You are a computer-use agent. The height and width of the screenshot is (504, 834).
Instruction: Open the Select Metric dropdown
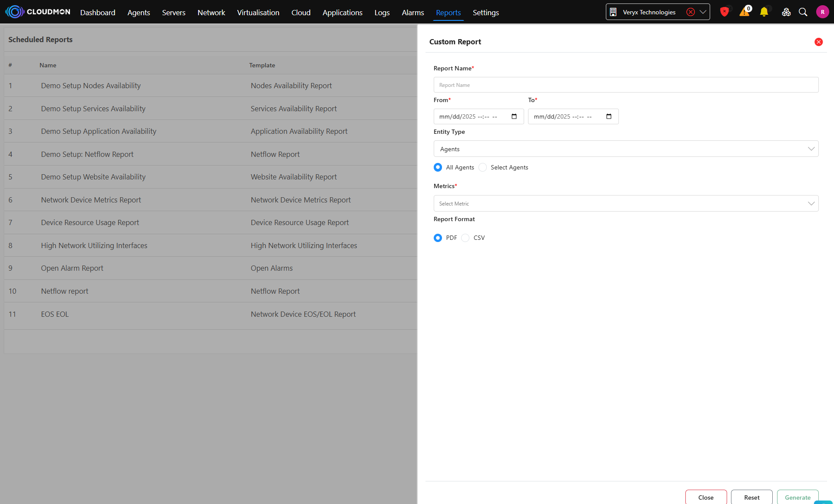point(626,203)
